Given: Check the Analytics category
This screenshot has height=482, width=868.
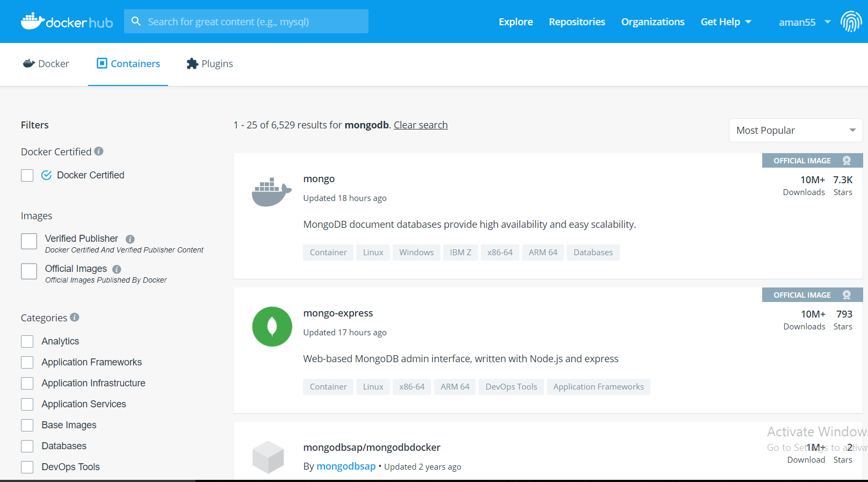Looking at the screenshot, I should click(27, 342).
